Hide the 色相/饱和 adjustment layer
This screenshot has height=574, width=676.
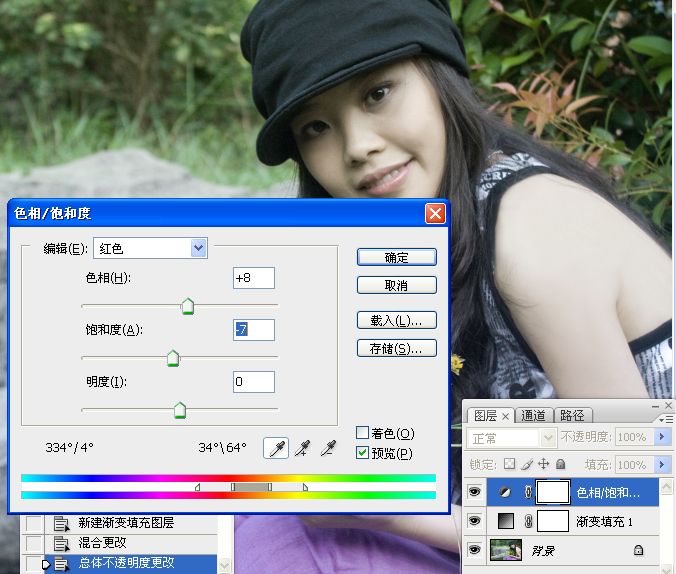(x=474, y=492)
